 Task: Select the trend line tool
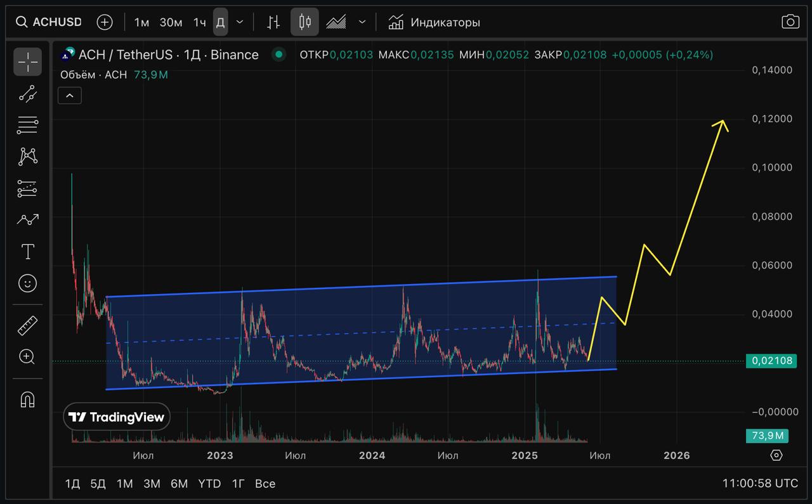(28, 94)
